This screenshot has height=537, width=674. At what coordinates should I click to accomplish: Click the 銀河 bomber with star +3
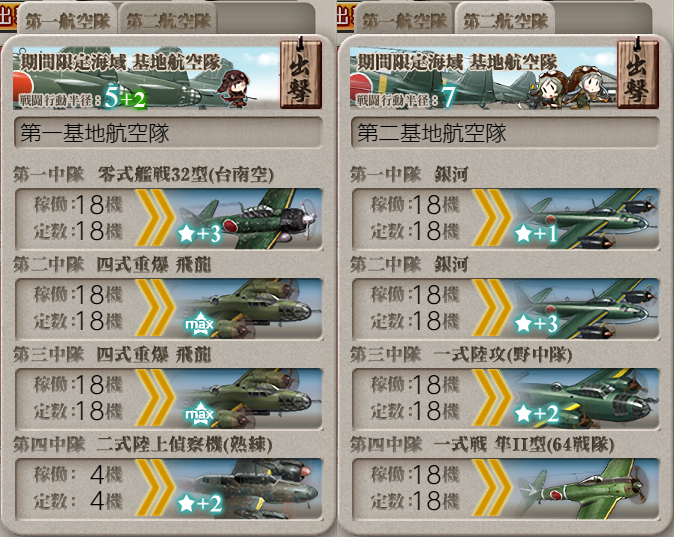tap(506, 309)
